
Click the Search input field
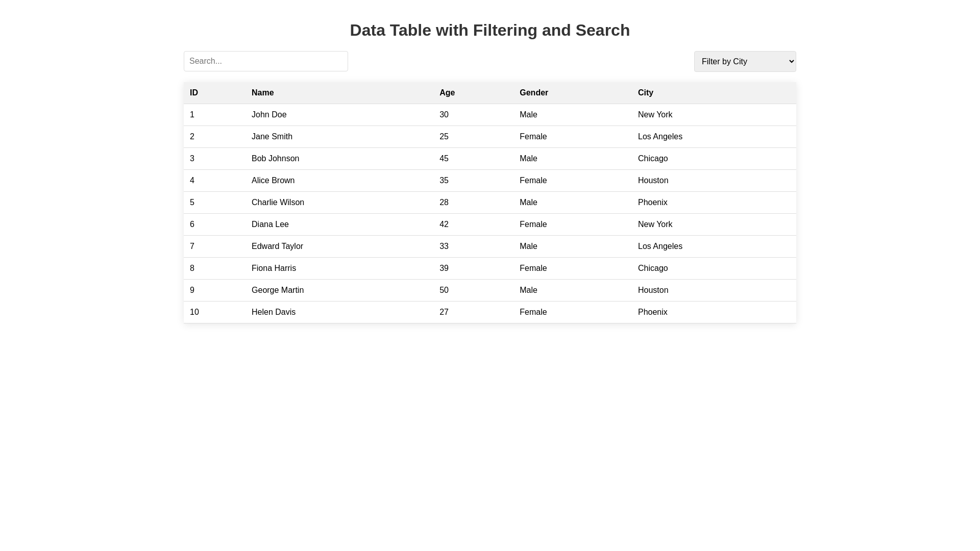(x=265, y=61)
